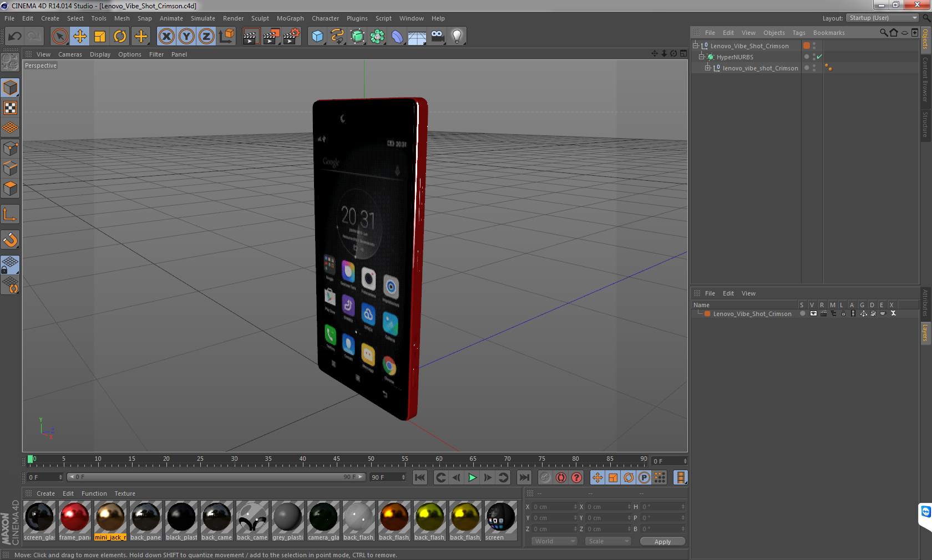Switch to Points mode
Image resolution: width=932 pixels, height=560 pixels.
click(11, 149)
